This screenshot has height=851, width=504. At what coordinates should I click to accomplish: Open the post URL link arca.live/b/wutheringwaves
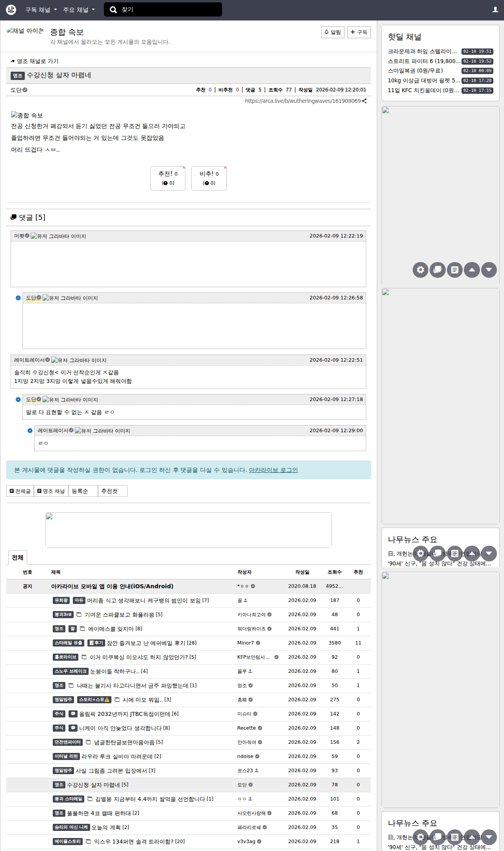tap(303, 101)
